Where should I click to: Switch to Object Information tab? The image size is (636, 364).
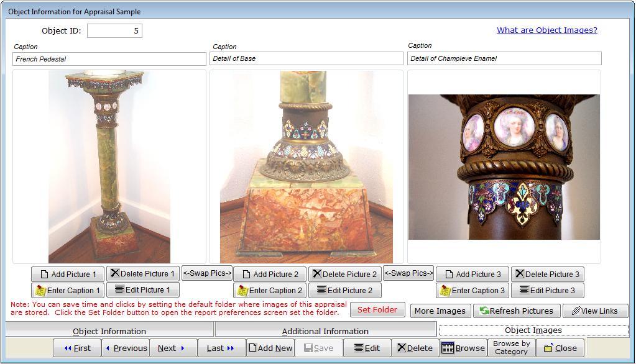click(109, 330)
